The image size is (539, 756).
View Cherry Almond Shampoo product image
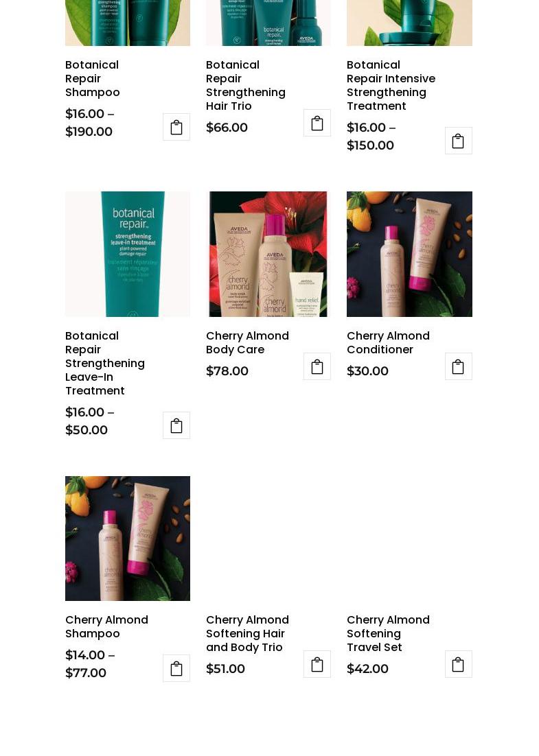point(128,539)
